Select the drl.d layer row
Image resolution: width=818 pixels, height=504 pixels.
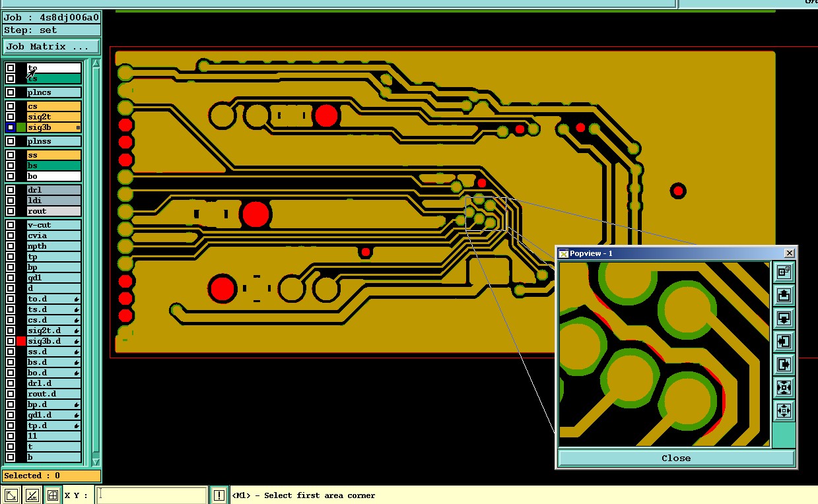point(54,383)
